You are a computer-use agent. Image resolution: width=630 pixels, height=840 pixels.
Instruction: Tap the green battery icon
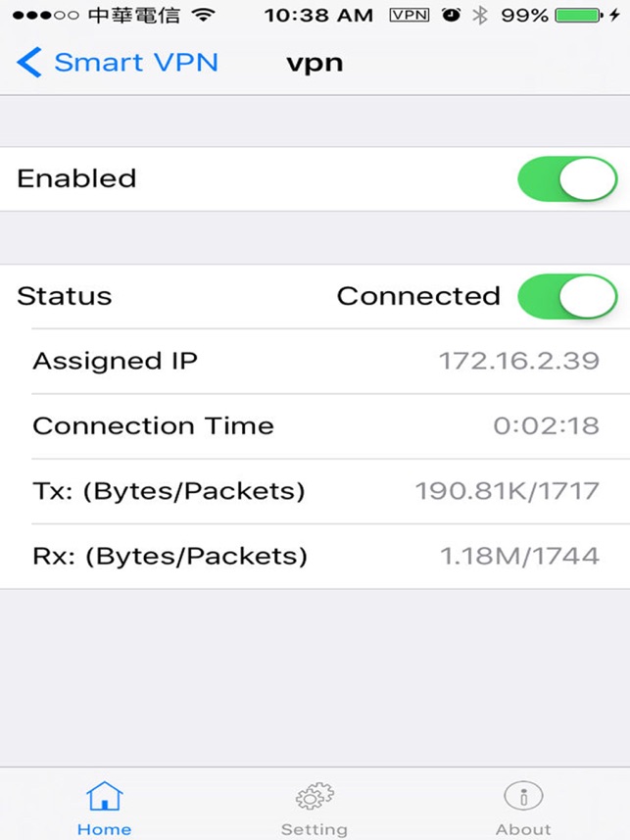point(579,15)
